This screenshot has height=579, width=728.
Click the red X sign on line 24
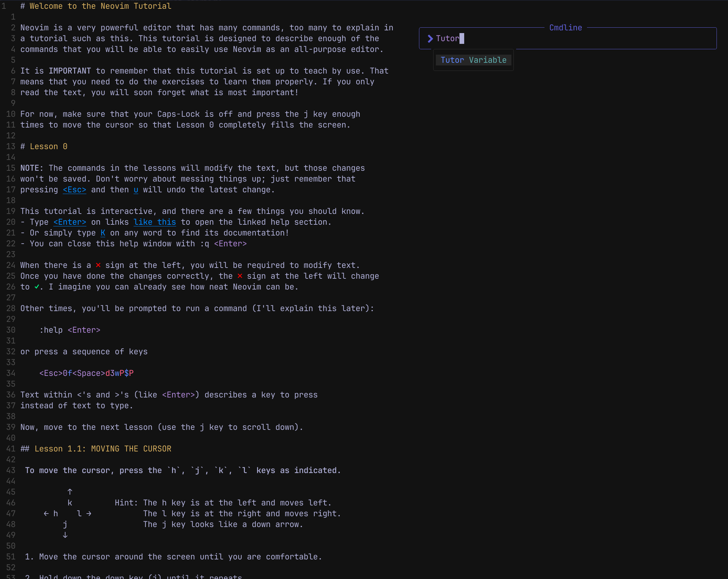click(x=98, y=265)
